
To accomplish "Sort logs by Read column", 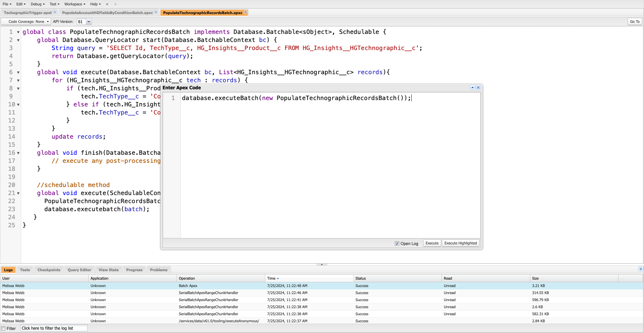I will point(486,278).
